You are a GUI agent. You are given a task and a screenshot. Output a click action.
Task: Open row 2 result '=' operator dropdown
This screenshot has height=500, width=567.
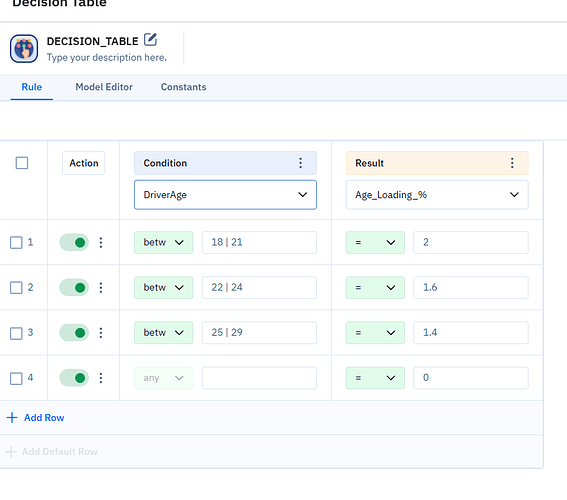tap(375, 287)
